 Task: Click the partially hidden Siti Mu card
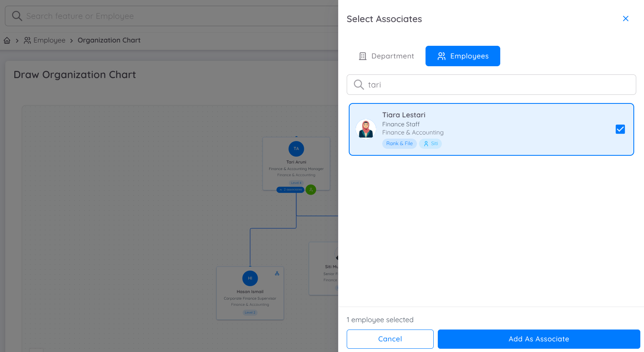pyautogui.click(x=324, y=269)
